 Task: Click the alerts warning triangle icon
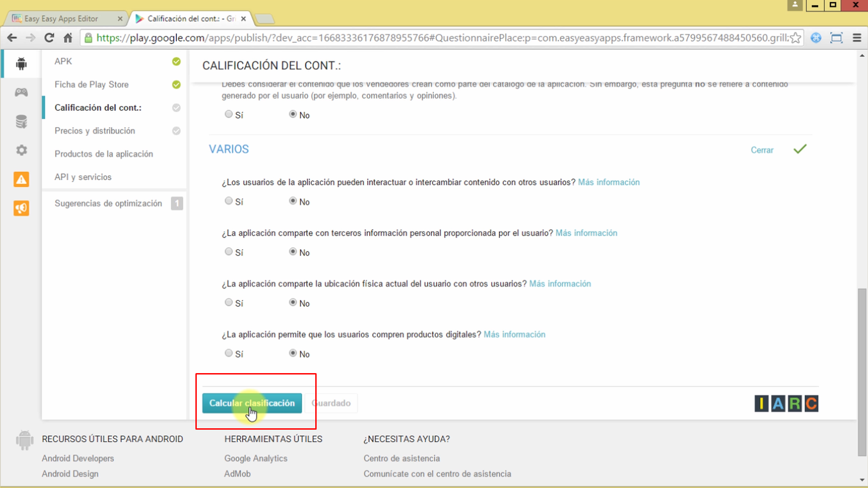(x=21, y=179)
